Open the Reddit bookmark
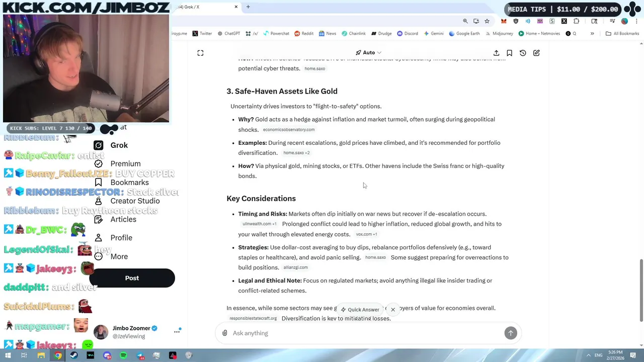The height and width of the screenshot is (362, 644). pos(304,34)
